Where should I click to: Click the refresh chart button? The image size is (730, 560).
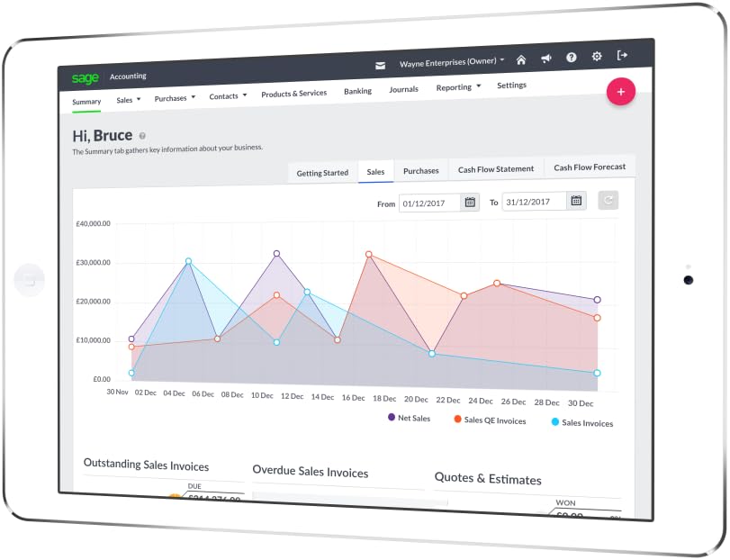[x=608, y=200]
